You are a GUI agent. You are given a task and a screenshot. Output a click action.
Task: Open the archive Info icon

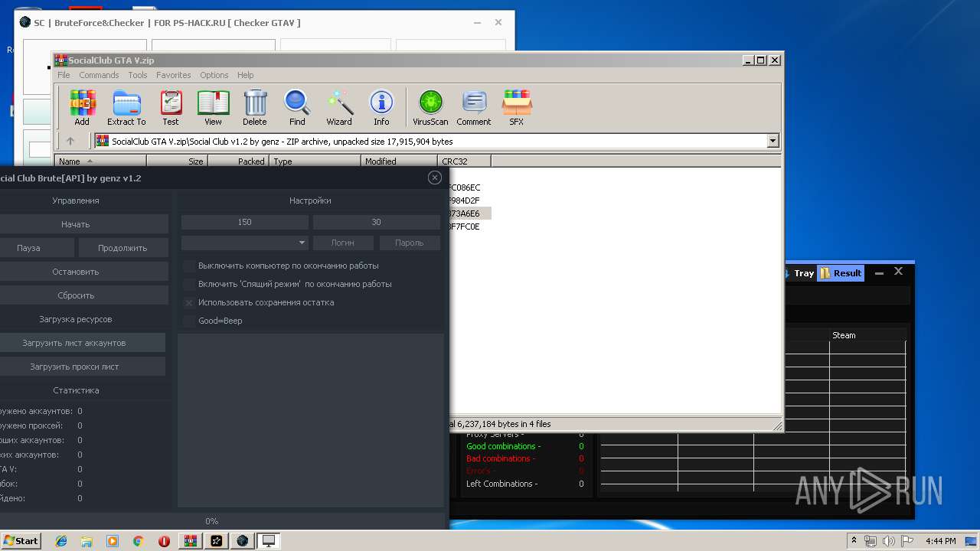[381, 108]
